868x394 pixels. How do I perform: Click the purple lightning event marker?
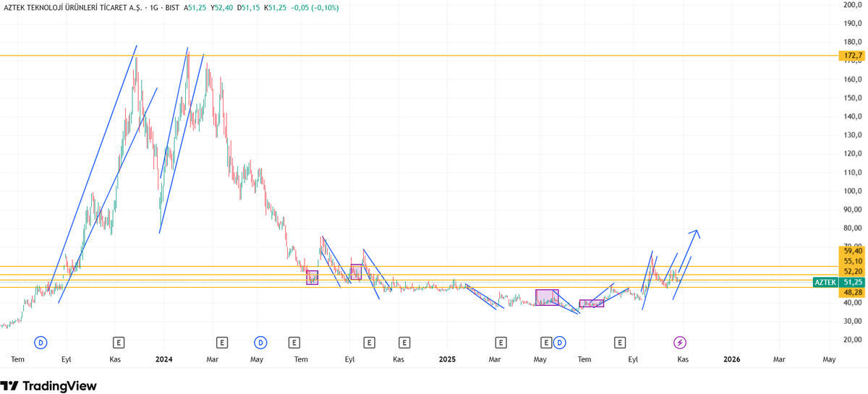click(x=680, y=342)
